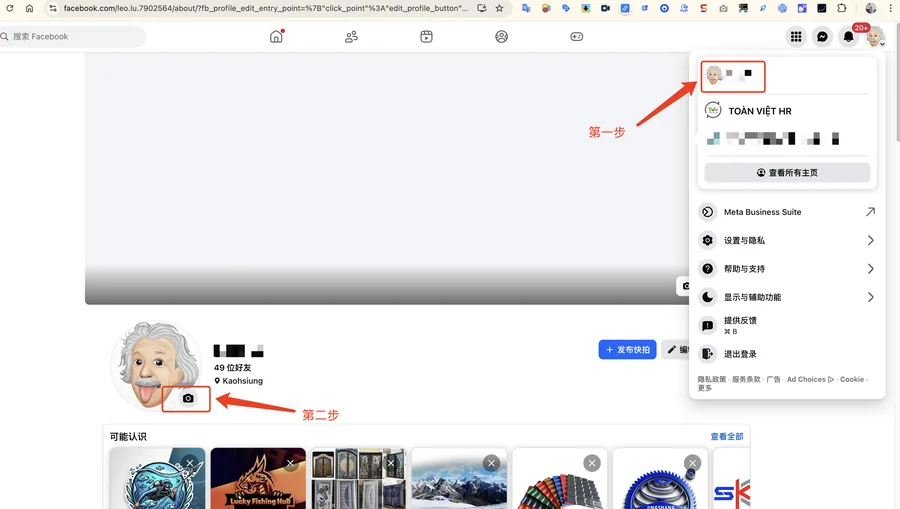The height and width of the screenshot is (509, 900).
Task: Click the Meta Business Suite external arrow
Action: coord(870,212)
